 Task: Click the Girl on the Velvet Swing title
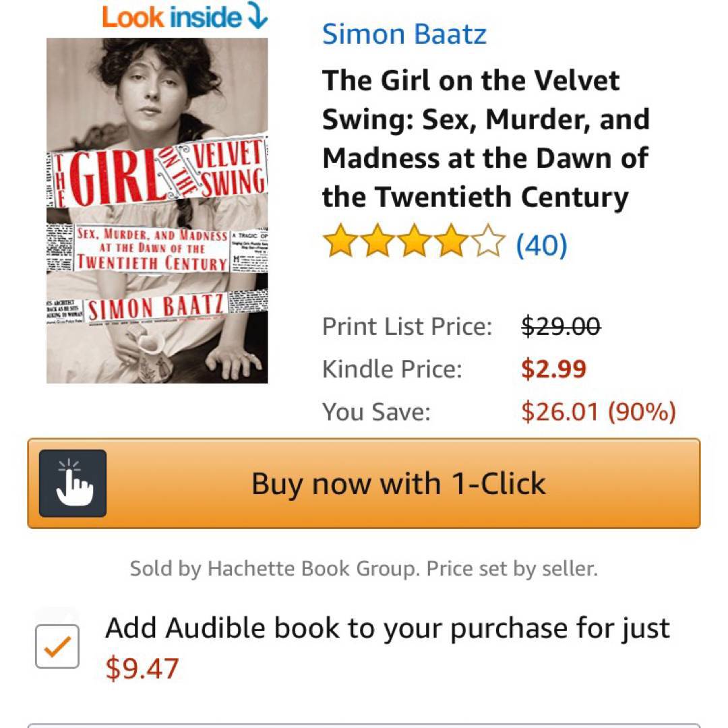tap(485, 139)
